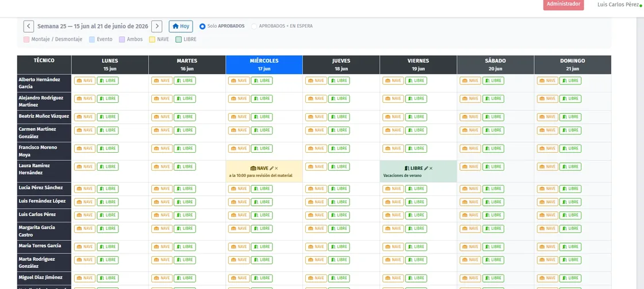Viewport: 644px width, 289px height.
Task: Assign NAVE to Luis Carlos Pérez on Wednesday
Action: 239,215
